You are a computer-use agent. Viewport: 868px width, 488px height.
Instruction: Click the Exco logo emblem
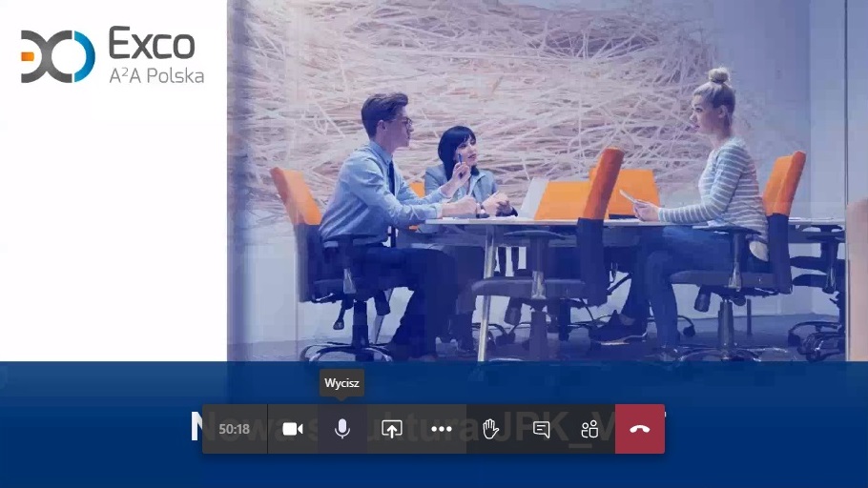pos(58,56)
